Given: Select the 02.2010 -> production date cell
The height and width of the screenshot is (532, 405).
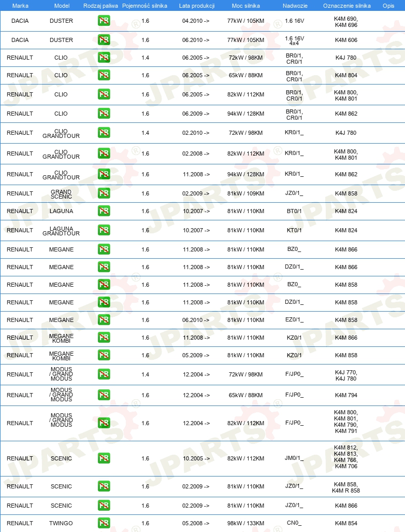Looking at the screenshot, I should click(196, 133).
